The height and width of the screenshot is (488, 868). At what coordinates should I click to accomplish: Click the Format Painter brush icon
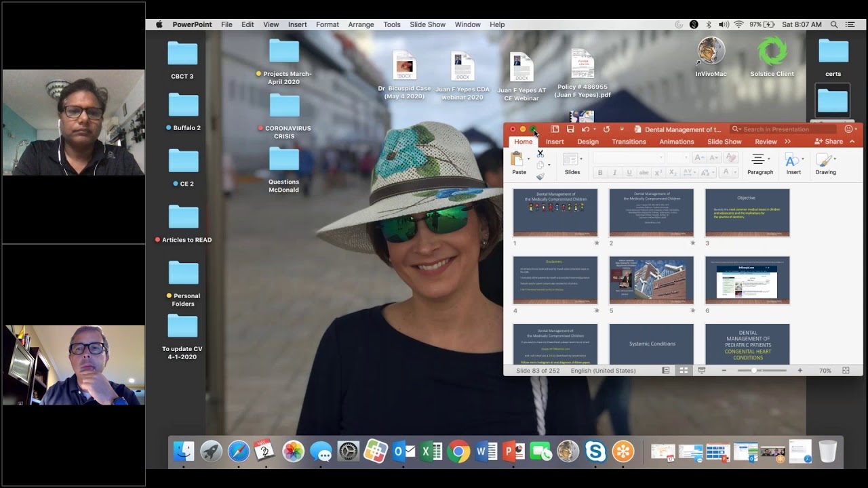pos(540,176)
